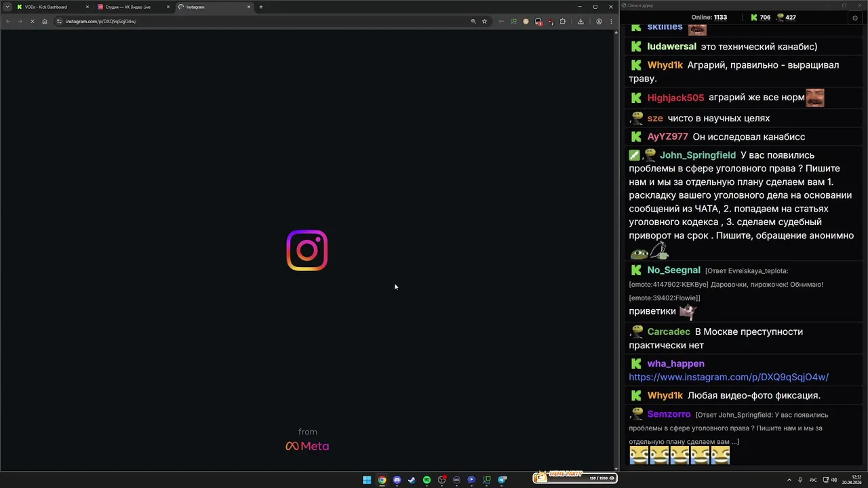The width and height of the screenshot is (868, 488).
Task: Open the Windows Start menu
Action: pyautogui.click(x=367, y=480)
